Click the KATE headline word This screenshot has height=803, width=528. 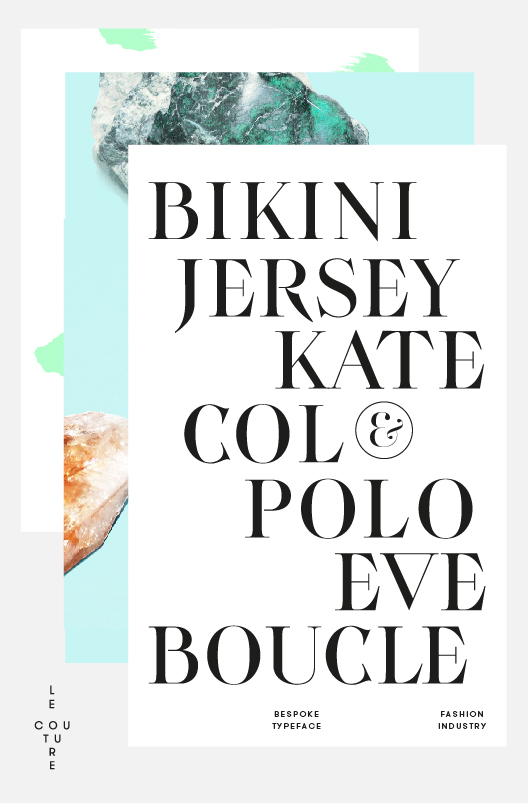(381, 360)
